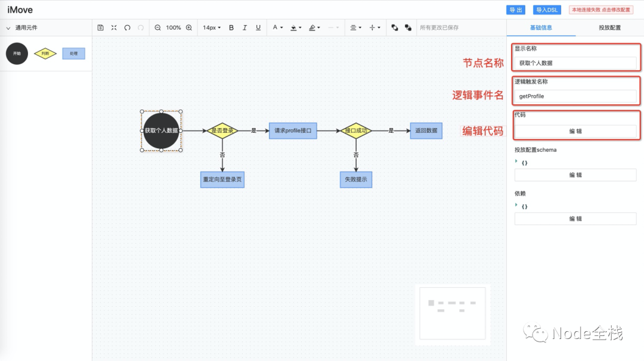Click the 导入DSL import button
Image resolution: width=644 pixels, height=361 pixels.
tap(547, 10)
